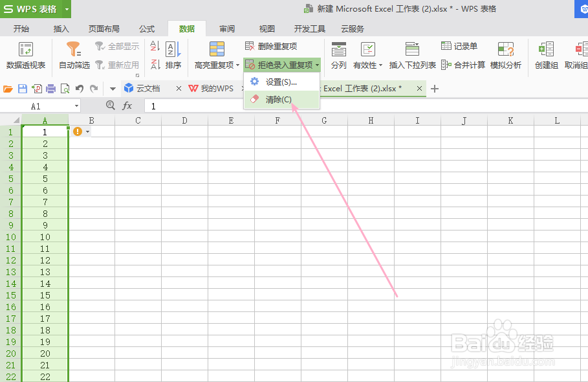Screen dimensions: 588x382
Task: Expand the 高亮重复项 dropdown arrow
Action: click(x=238, y=65)
